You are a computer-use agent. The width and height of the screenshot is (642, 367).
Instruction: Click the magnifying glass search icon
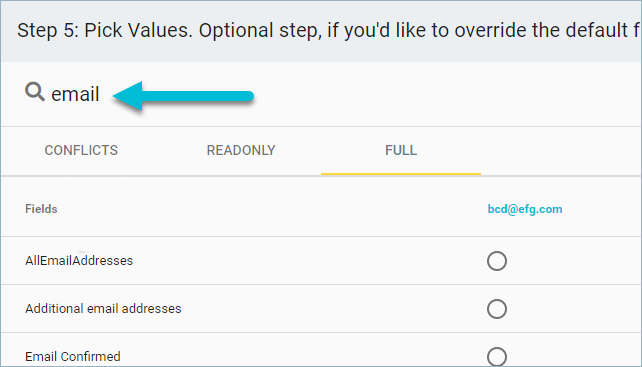(34, 92)
